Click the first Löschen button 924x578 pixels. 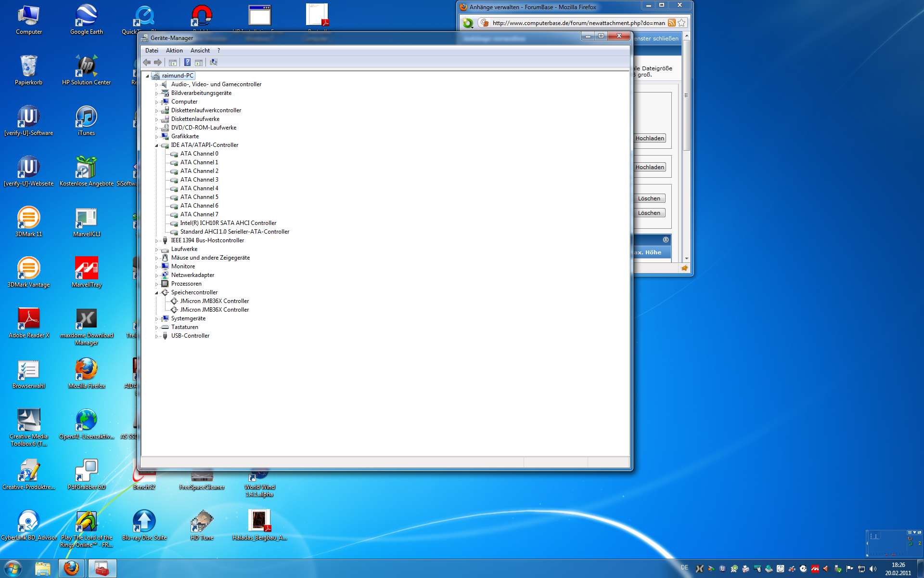649,198
